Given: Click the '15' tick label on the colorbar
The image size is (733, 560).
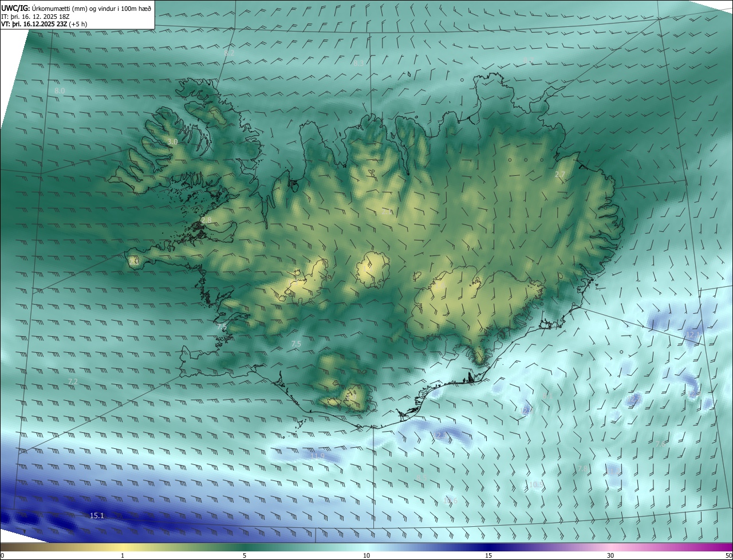Looking at the screenshot, I should (x=488, y=556).
